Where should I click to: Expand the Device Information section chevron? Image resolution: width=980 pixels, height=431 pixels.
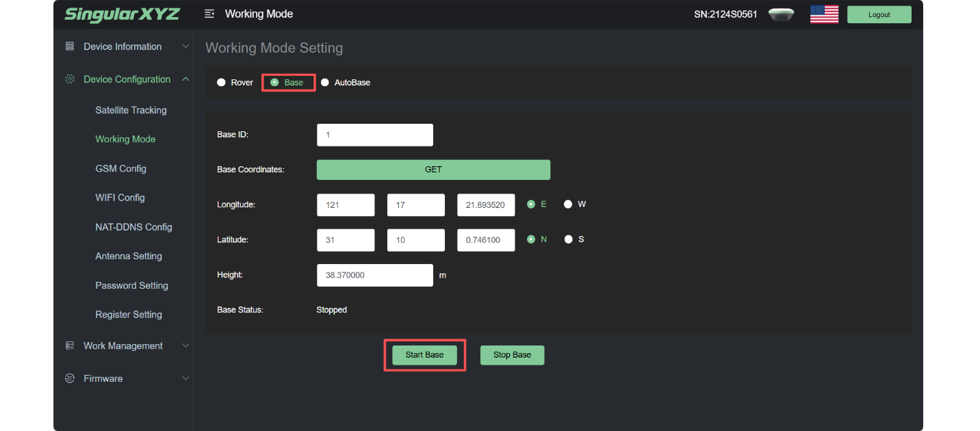[x=185, y=47]
